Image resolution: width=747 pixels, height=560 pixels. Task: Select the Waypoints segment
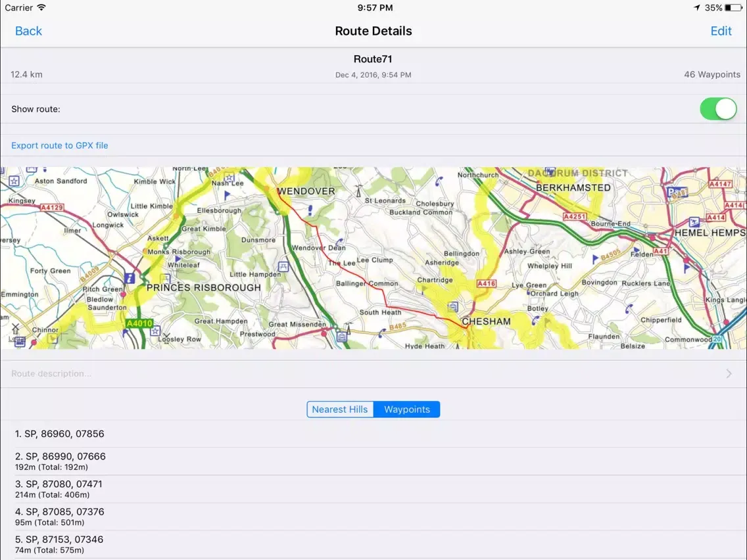click(407, 409)
